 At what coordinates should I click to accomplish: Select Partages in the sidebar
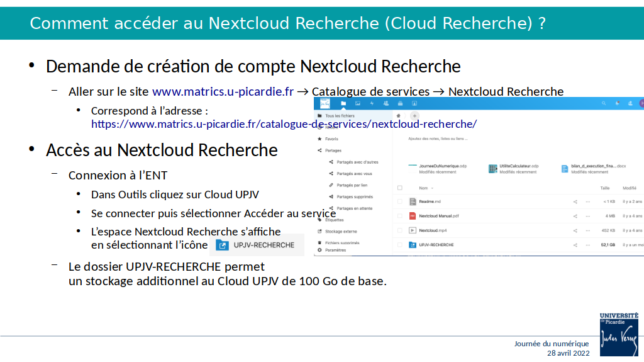coord(333,150)
